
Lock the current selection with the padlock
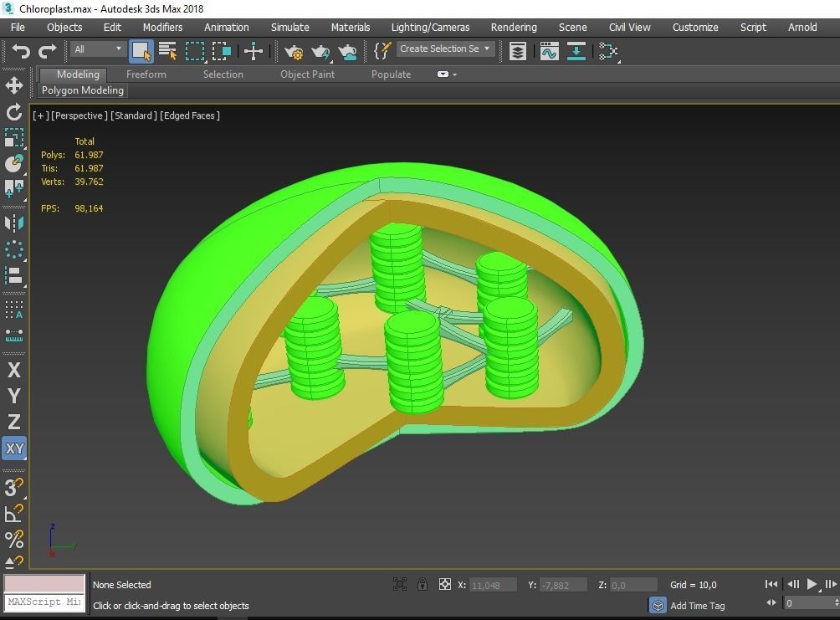point(422,585)
